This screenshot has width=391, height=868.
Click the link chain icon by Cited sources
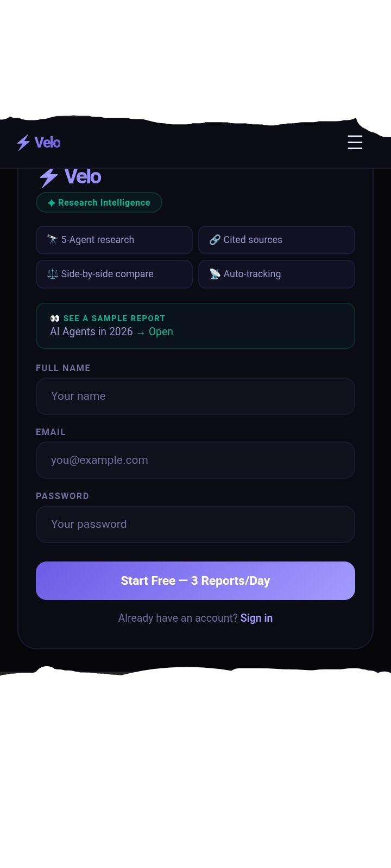tap(215, 240)
